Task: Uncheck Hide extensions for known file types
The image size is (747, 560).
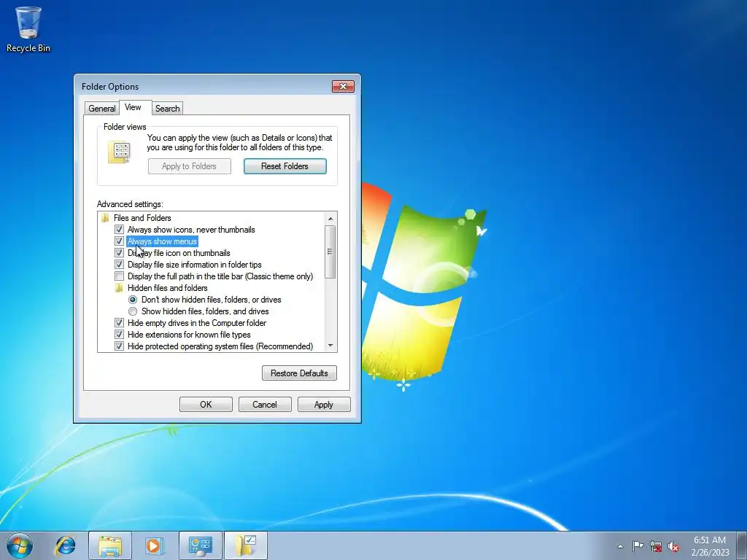Action: point(119,335)
